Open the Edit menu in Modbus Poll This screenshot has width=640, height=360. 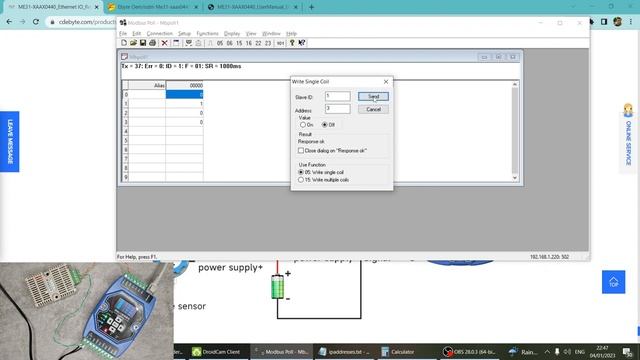coord(137,33)
